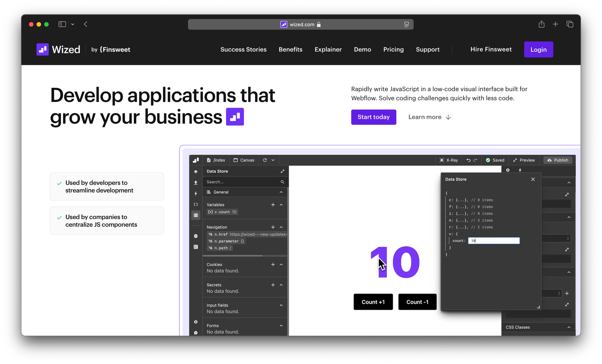Open the layers icon in left sidebar
The width and height of the screenshot is (602, 364).
coord(196,171)
